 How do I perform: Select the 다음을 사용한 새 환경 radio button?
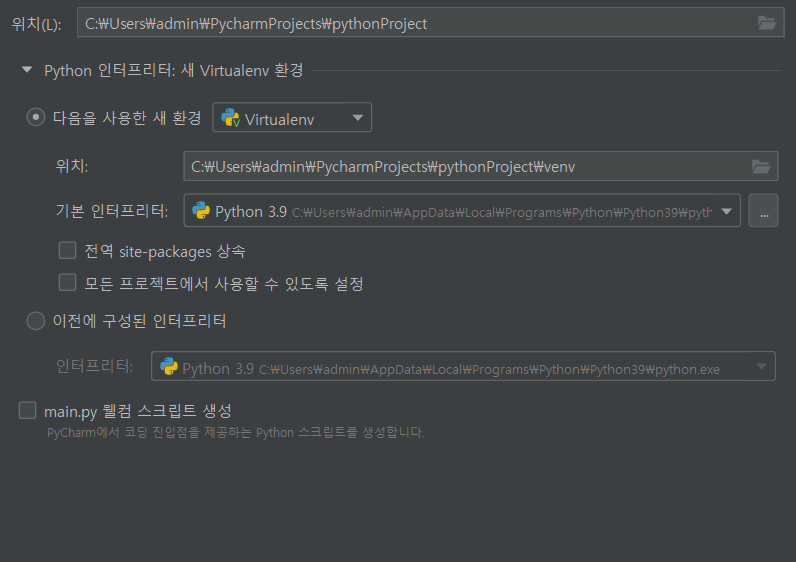pos(36,118)
